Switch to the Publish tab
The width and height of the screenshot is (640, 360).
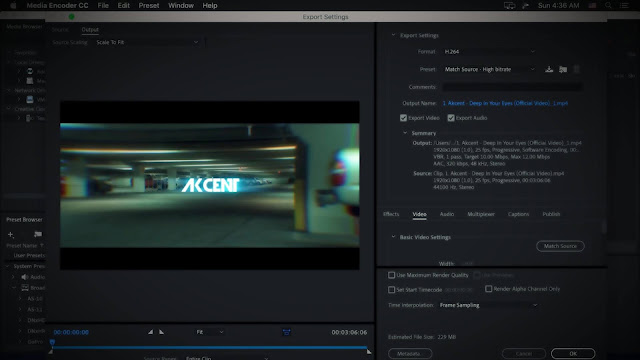pyautogui.click(x=551, y=214)
